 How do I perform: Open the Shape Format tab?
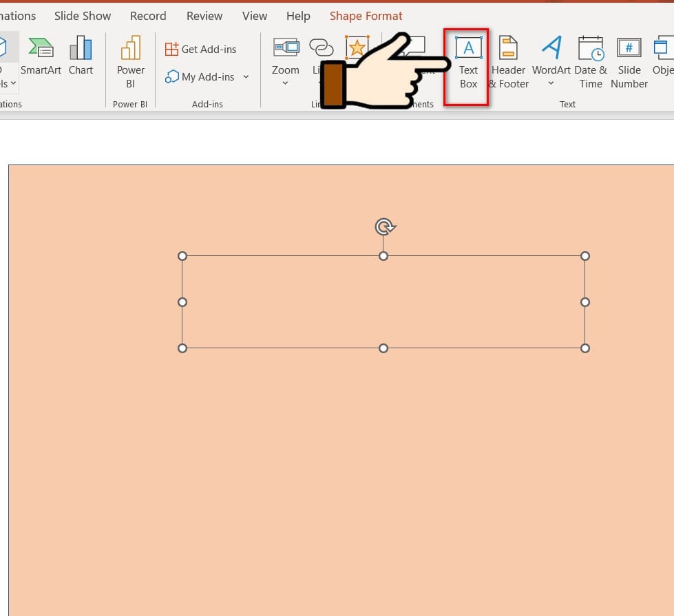366,16
